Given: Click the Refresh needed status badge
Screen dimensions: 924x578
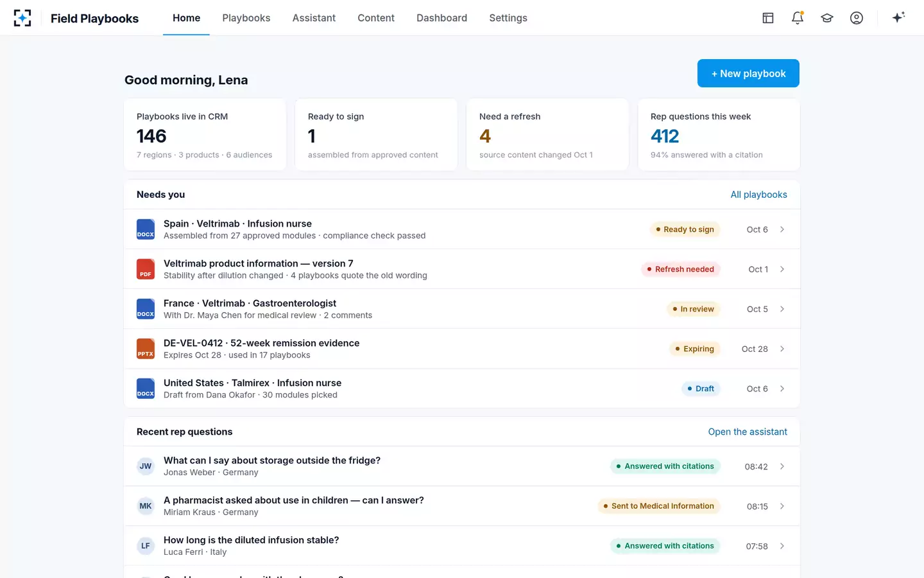Looking at the screenshot, I should [x=680, y=269].
